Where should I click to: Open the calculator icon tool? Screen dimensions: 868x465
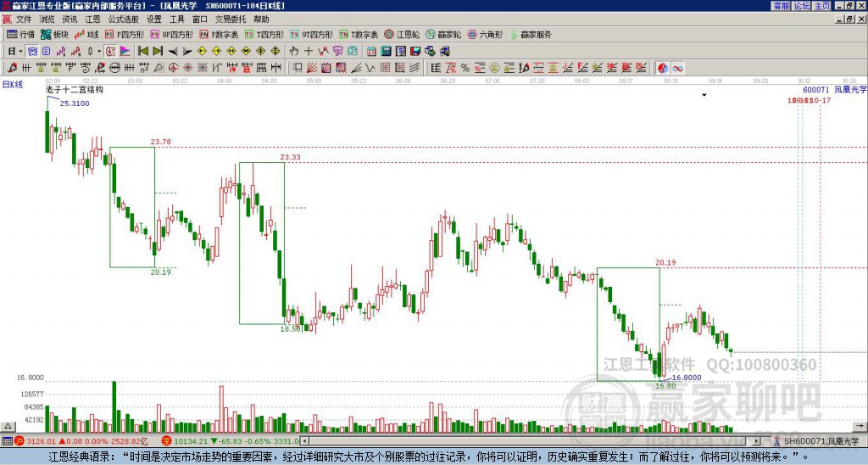387,52
